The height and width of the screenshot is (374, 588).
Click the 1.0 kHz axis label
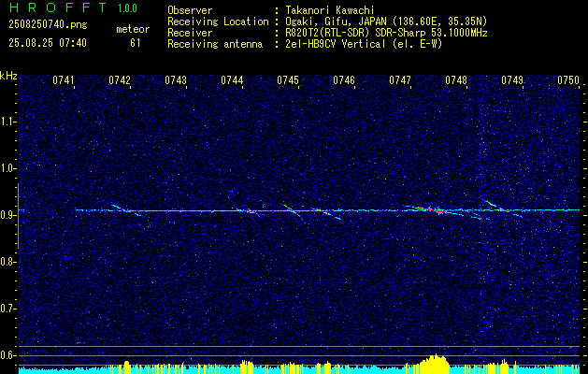(x=7, y=168)
